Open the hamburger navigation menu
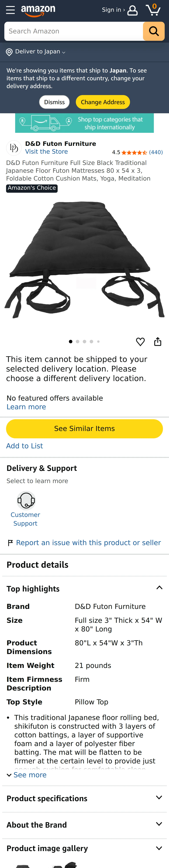169x868 pixels. 10,10
